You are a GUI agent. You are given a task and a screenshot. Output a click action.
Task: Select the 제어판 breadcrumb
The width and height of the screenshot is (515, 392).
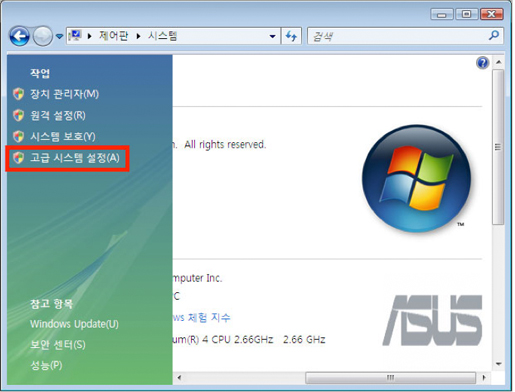pos(113,35)
